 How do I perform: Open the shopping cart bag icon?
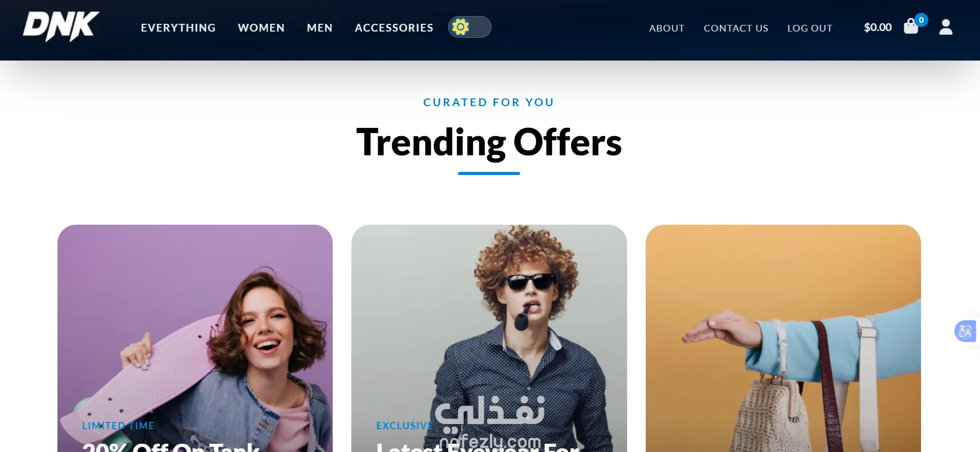911,26
